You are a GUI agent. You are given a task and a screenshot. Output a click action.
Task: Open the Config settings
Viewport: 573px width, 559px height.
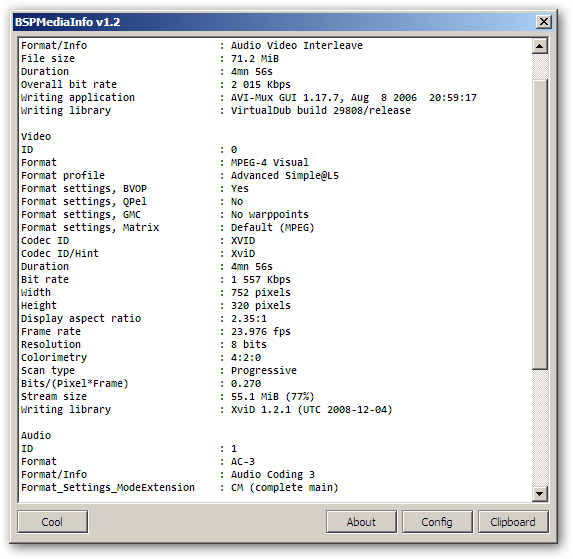click(x=437, y=522)
